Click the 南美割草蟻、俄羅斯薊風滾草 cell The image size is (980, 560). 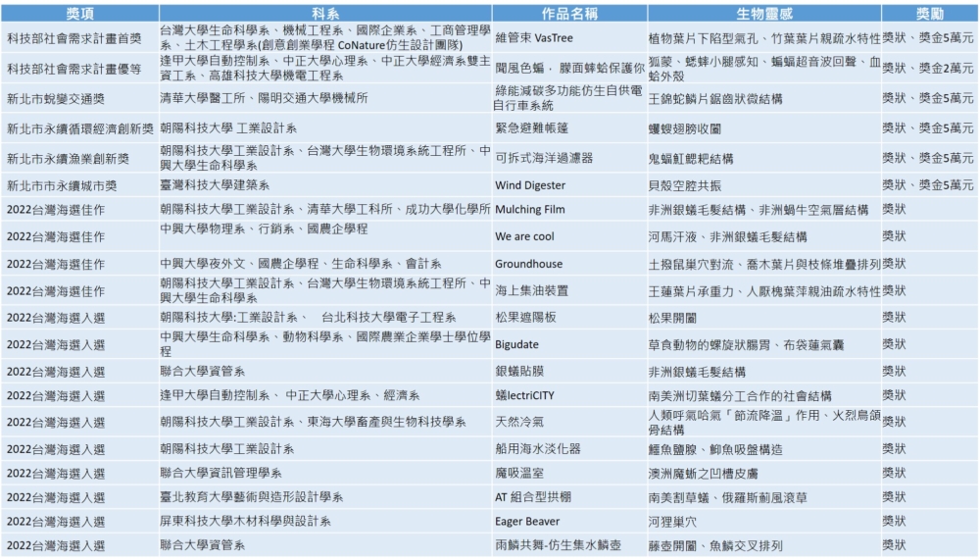(x=764, y=497)
